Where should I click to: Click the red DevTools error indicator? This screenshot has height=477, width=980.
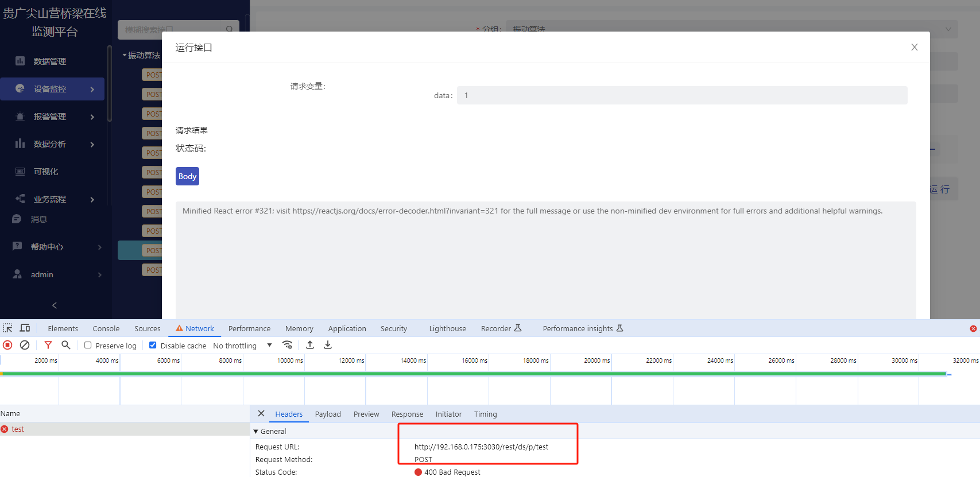(x=973, y=328)
